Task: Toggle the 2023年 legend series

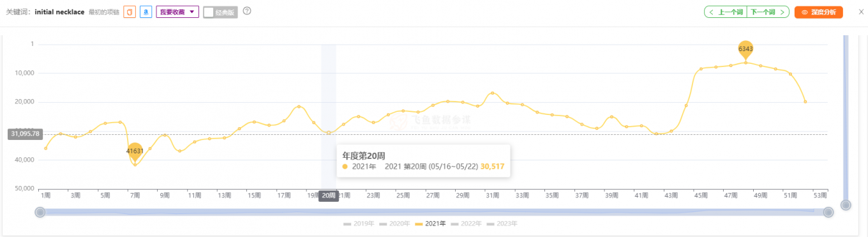Action: tap(502, 224)
